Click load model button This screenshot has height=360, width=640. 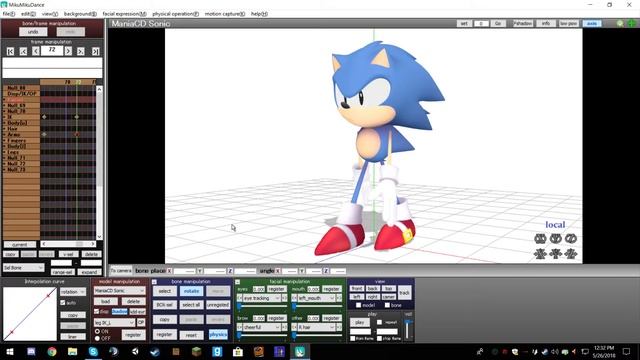(106, 301)
